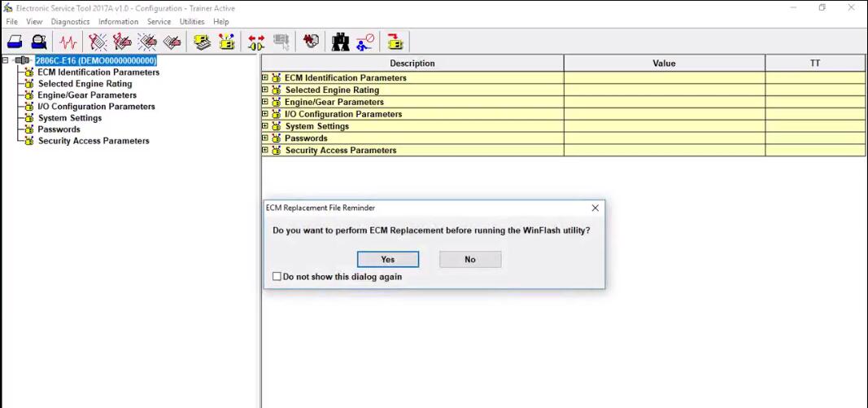
Task: Open the Diagnostics menu
Action: point(70,22)
